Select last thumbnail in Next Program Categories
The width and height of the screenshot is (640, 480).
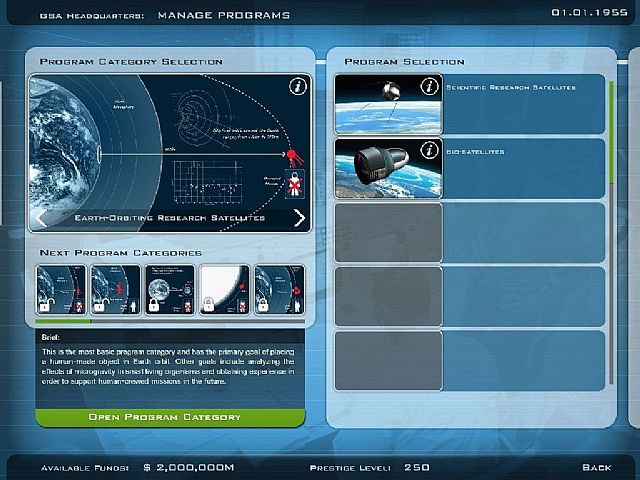[279, 290]
